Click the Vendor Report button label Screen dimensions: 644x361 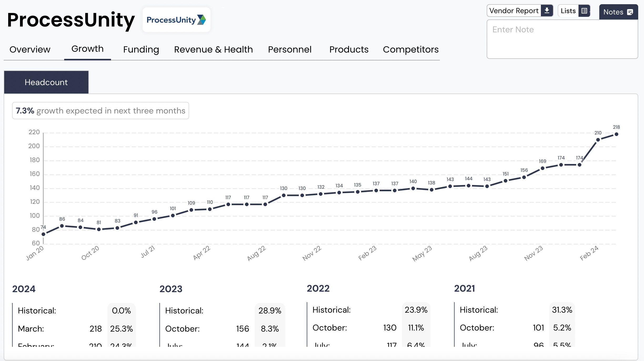pos(514,11)
